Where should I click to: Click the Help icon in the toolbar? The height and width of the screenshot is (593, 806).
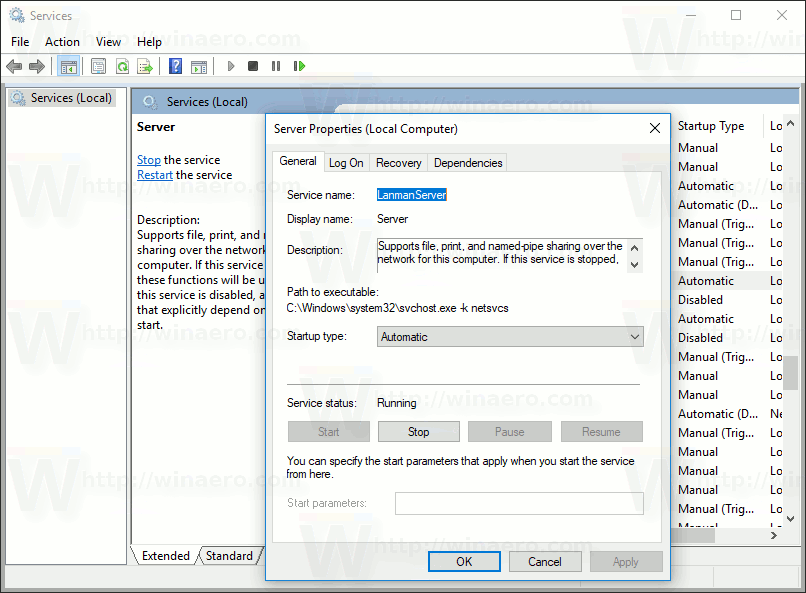(x=173, y=66)
